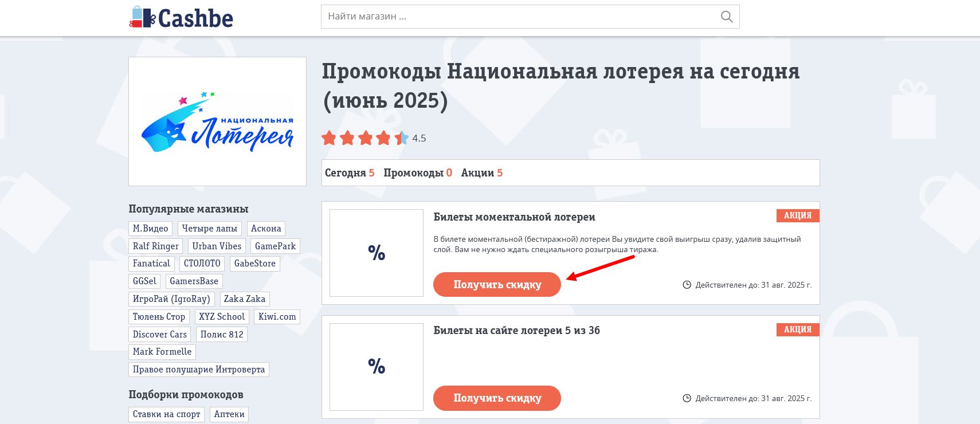
Task: Get discount for 5 из 36 tickets
Action: pyautogui.click(x=497, y=398)
